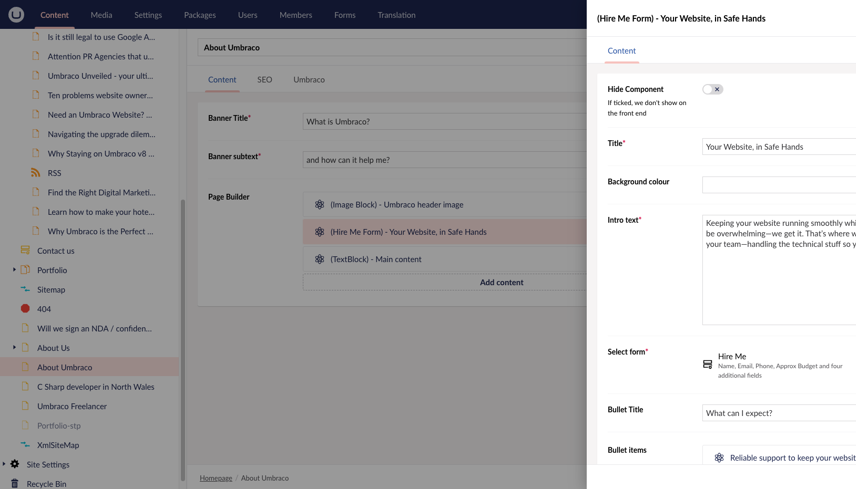Viewport: 856px width, 489px height.
Task: Click the Sitemap node icon
Action: [25, 289]
